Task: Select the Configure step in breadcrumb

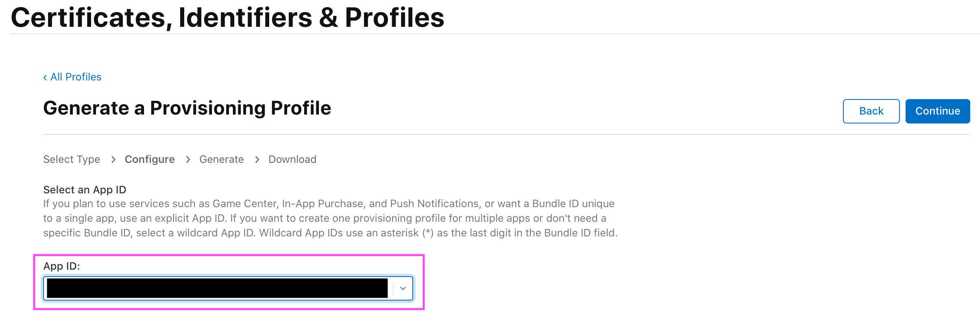Action: click(x=150, y=160)
